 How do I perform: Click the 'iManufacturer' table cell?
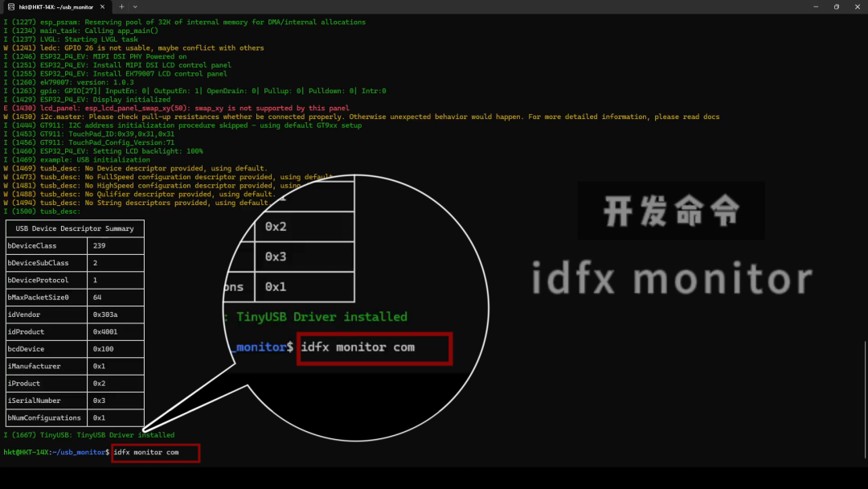tap(47, 365)
